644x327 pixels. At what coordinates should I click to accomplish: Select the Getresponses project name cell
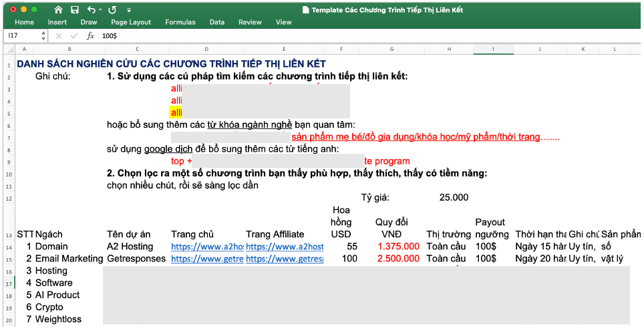tap(136, 259)
